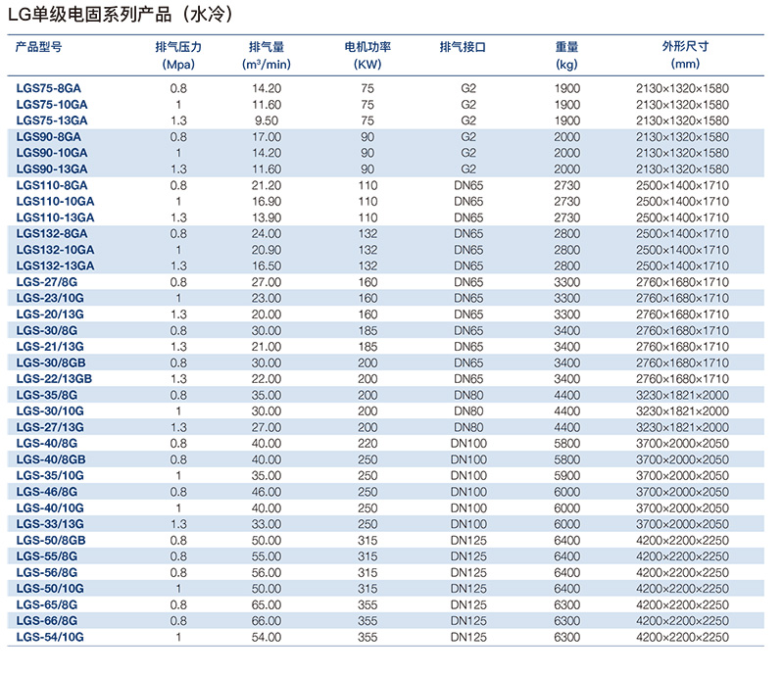This screenshot has height=675, width=784.
Task: Select model LGS-50/10G
Action: click(50, 589)
